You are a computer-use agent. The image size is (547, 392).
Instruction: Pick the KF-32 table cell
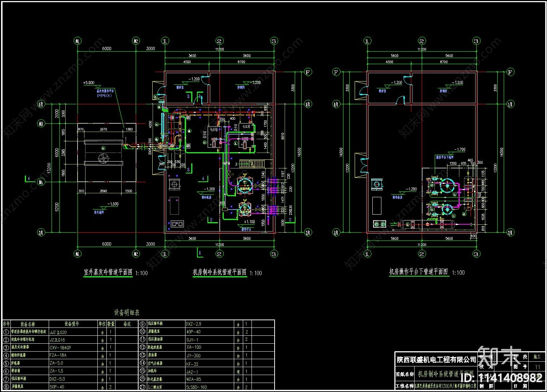[192, 364]
